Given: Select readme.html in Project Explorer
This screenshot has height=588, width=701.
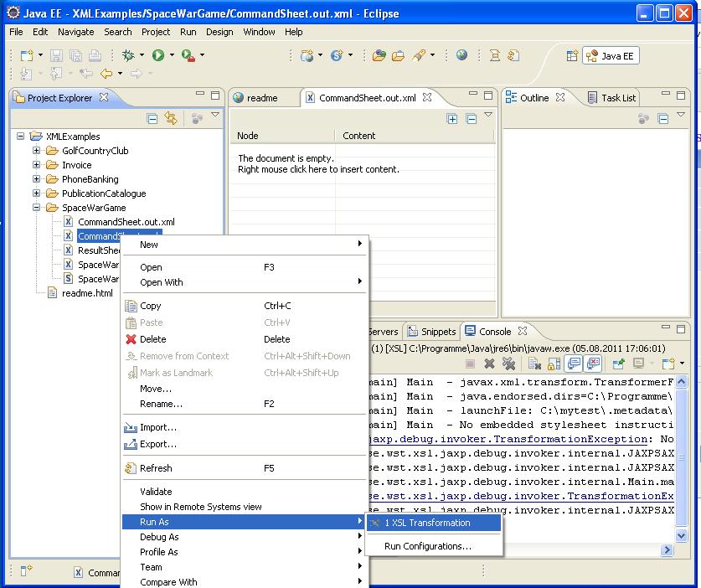Looking at the screenshot, I should pos(87,293).
